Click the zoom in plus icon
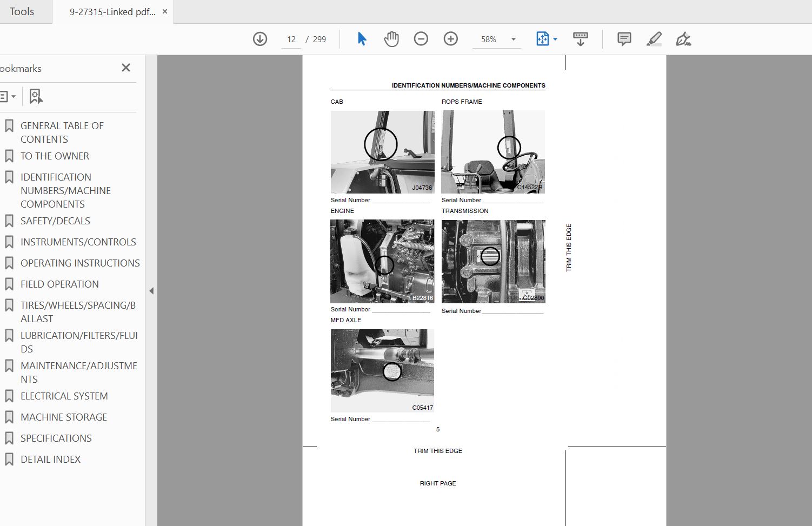The width and height of the screenshot is (812, 526). tap(450, 39)
